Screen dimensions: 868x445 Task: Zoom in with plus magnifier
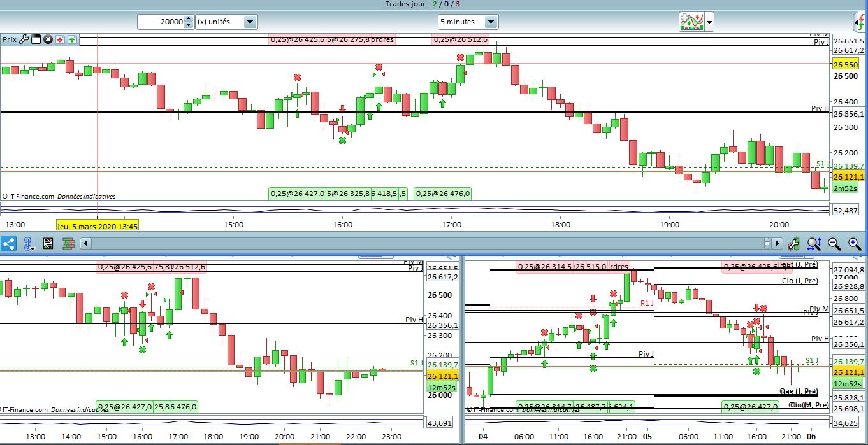pyautogui.click(x=855, y=243)
